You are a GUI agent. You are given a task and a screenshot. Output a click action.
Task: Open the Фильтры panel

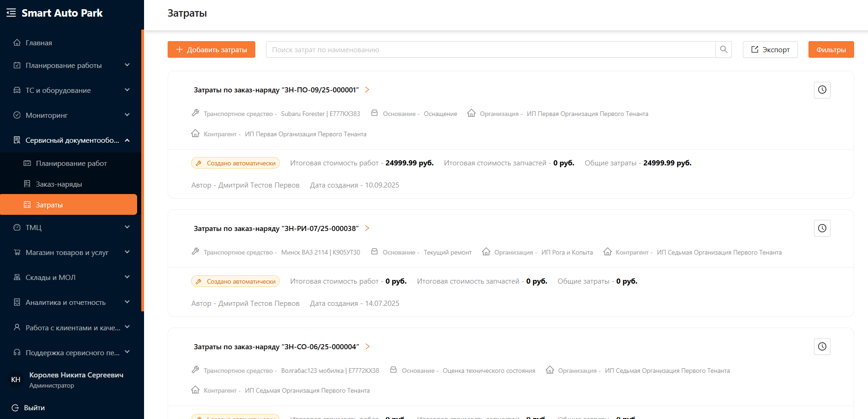831,49
